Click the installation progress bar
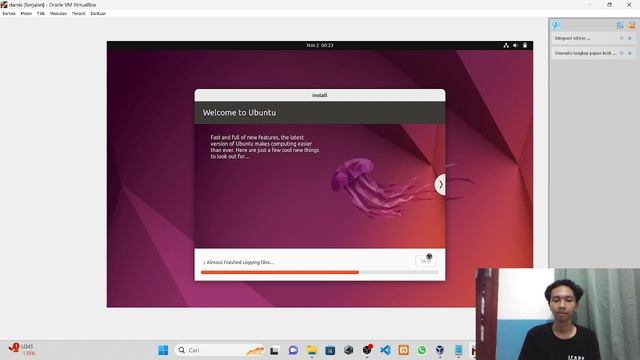This screenshot has height=360, width=640. 320,272
